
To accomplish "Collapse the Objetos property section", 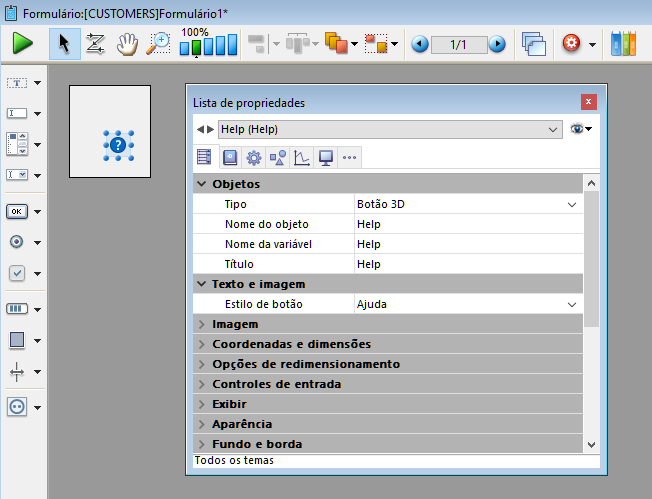I will coord(202,184).
